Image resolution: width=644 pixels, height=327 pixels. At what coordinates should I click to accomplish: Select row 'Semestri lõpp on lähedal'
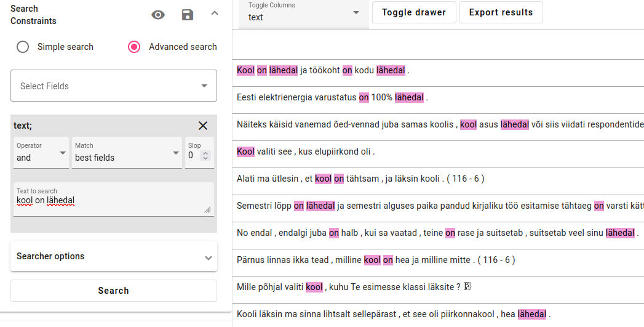[438, 209]
